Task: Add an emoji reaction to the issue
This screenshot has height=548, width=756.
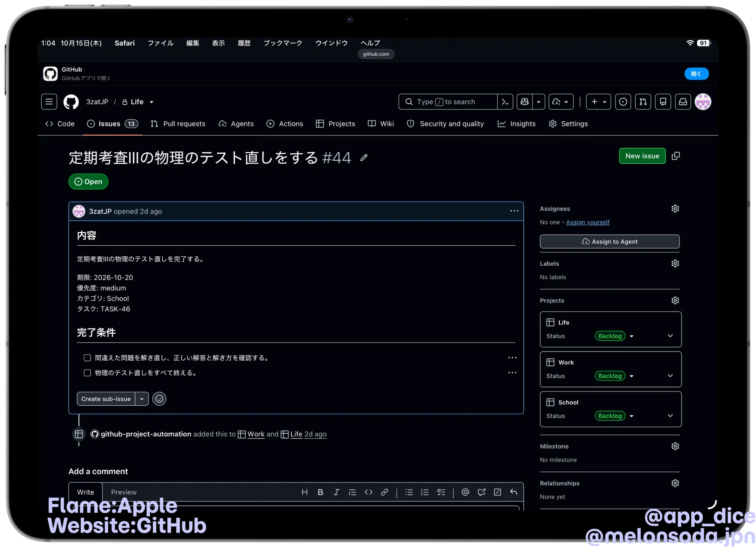Action: point(159,399)
